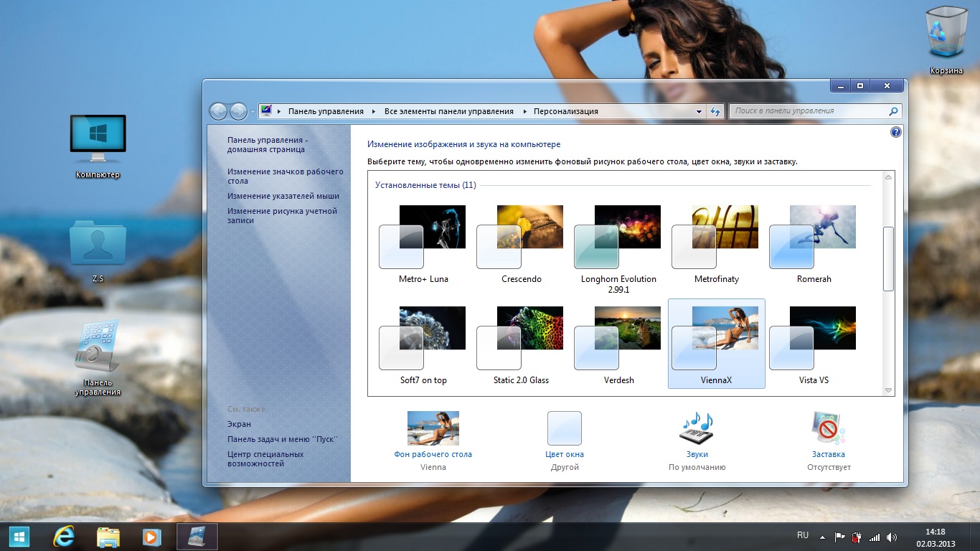Screen dimensions: 980x551
Task: Open the address bar history dropdown arrow
Action: 699,112
